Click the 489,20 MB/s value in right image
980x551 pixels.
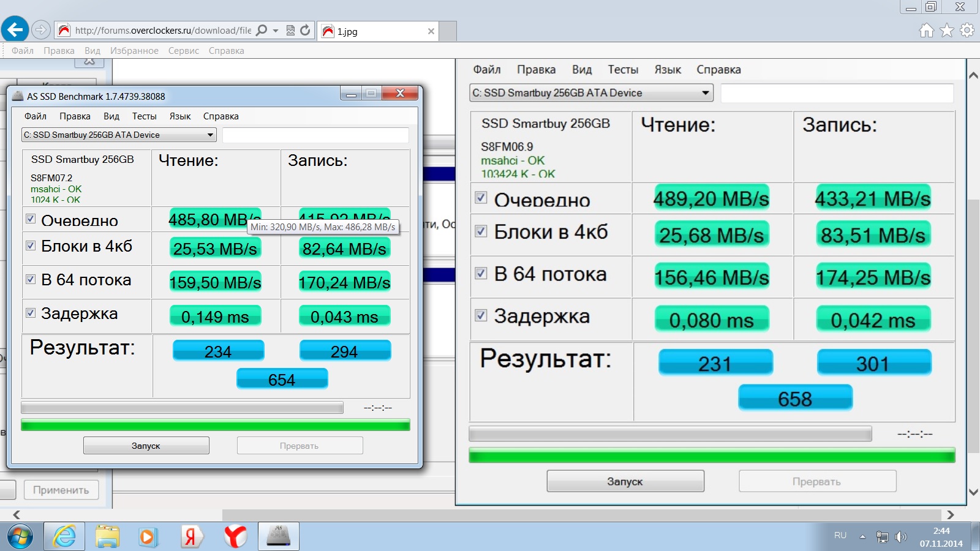[x=711, y=198]
